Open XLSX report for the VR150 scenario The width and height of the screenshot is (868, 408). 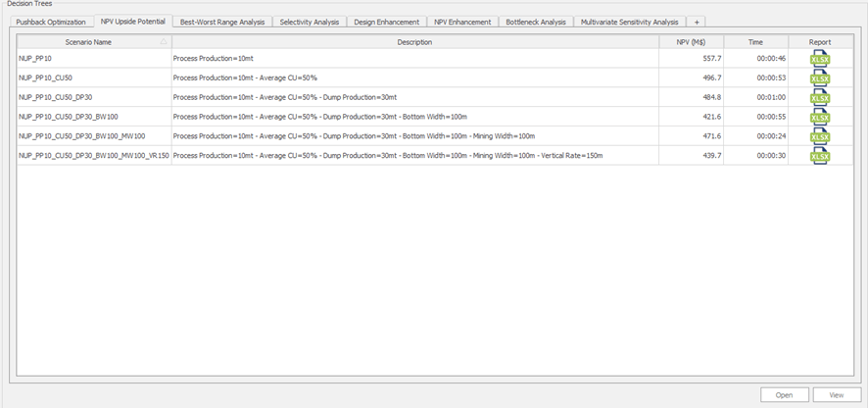pos(819,155)
